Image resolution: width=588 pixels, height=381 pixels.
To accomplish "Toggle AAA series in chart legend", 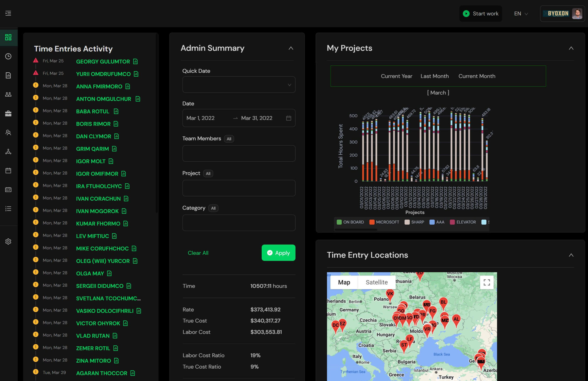I will (437, 222).
